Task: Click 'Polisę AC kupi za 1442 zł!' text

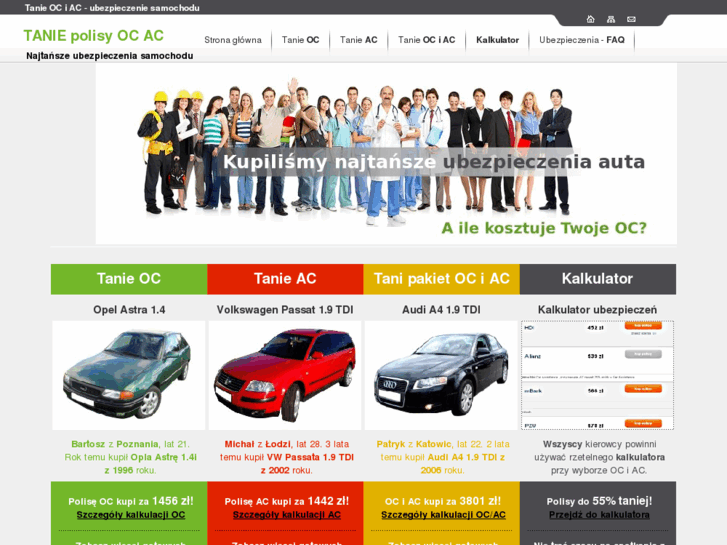Action: [x=287, y=501]
